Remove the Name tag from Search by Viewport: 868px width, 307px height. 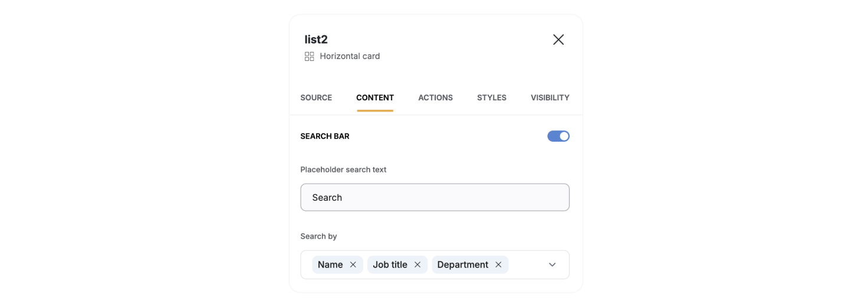[353, 264]
